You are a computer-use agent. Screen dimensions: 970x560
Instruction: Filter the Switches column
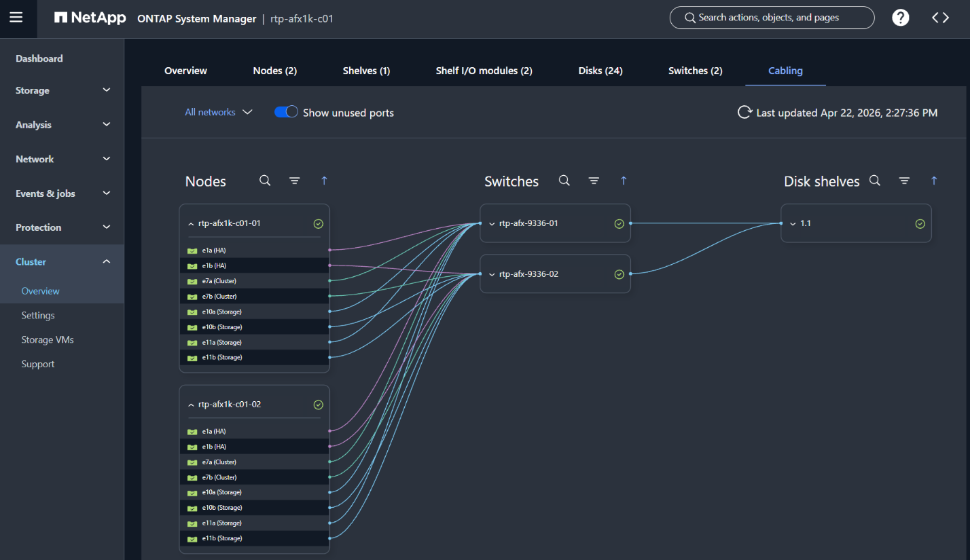click(x=594, y=181)
